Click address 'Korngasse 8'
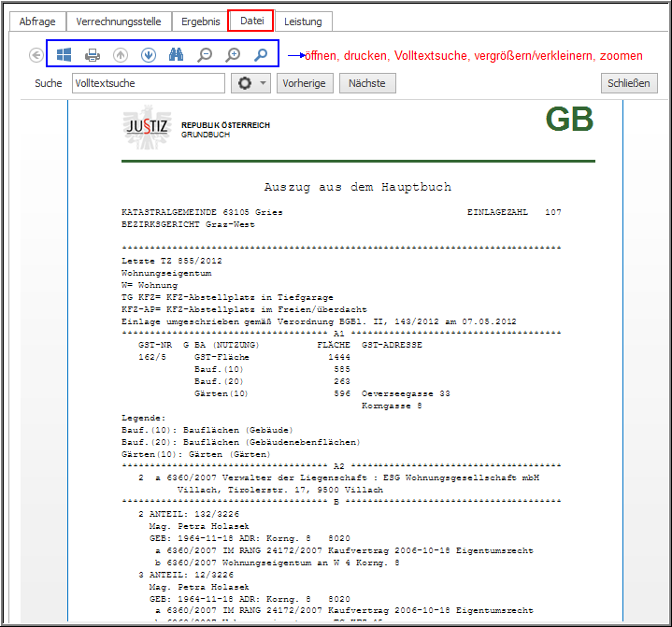 pyautogui.click(x=392, y=406)
